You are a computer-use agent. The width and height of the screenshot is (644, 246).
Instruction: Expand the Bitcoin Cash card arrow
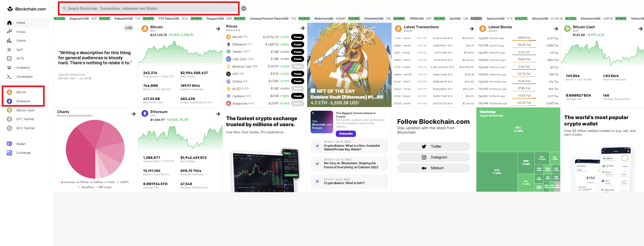click(640, 29)
